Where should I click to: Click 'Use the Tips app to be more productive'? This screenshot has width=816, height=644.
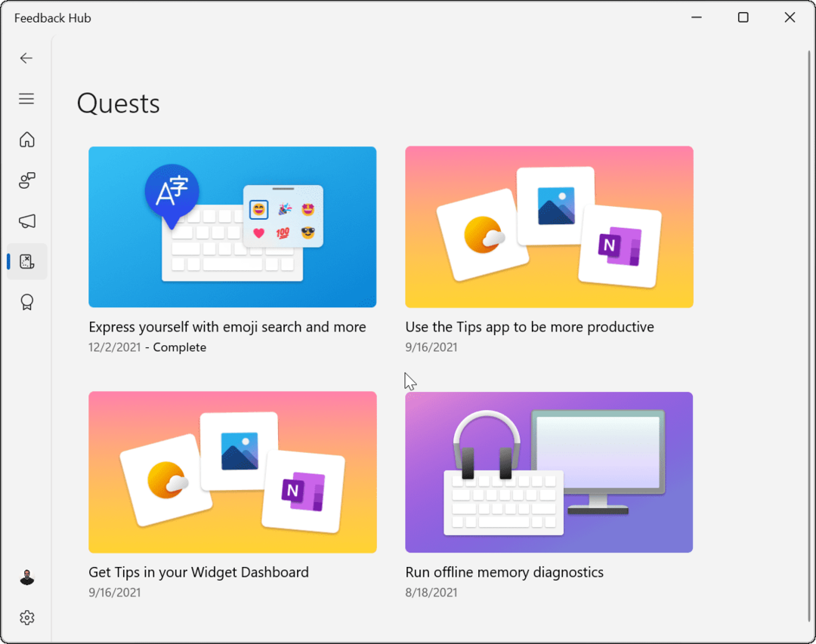coord(529,327)
